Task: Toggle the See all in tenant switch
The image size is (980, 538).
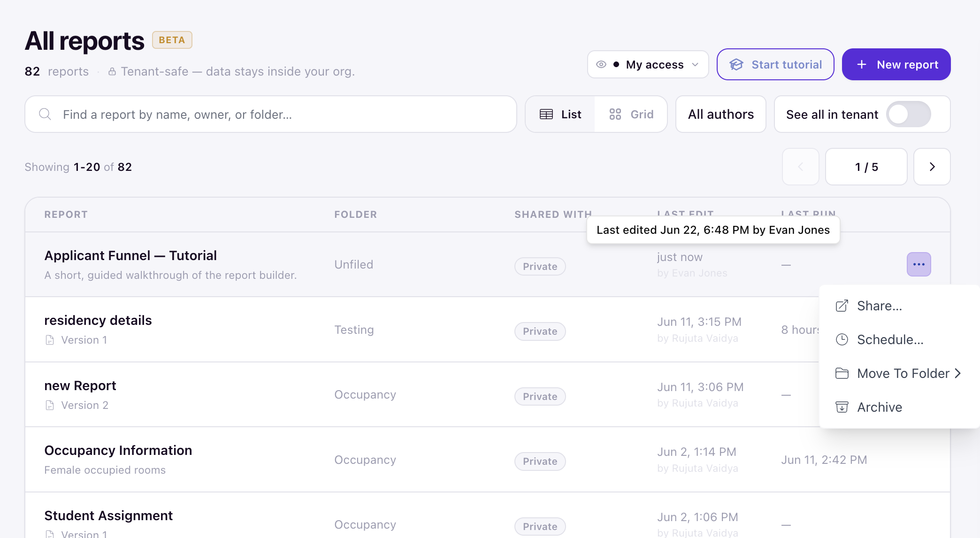Action: tap(908, 114)
